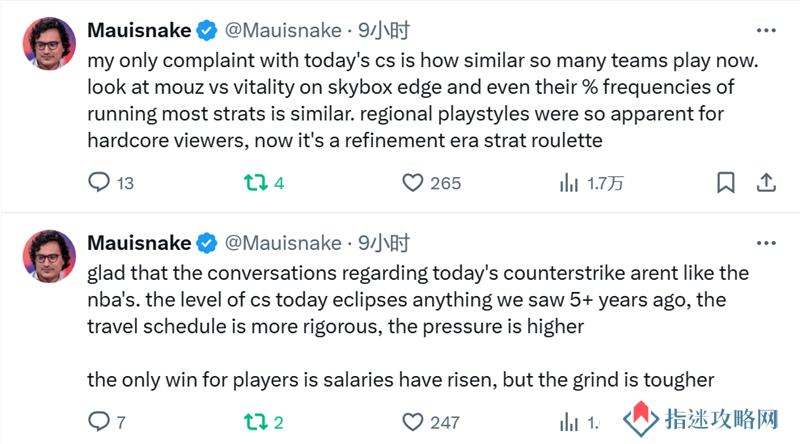The image size is (800, 444).
Task: Open more options on the first tweet
Action: click(x=766, y=31)
